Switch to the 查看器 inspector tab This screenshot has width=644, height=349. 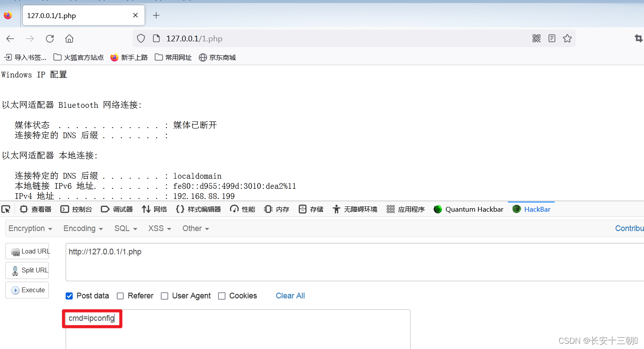(x=36, y=209)
